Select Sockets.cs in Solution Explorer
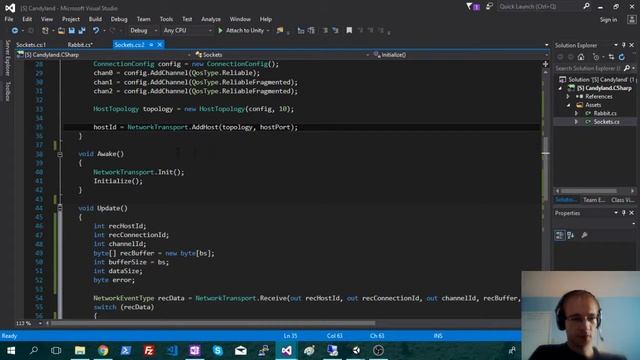This screenshot has width=640, height=360. coord(606,122)
